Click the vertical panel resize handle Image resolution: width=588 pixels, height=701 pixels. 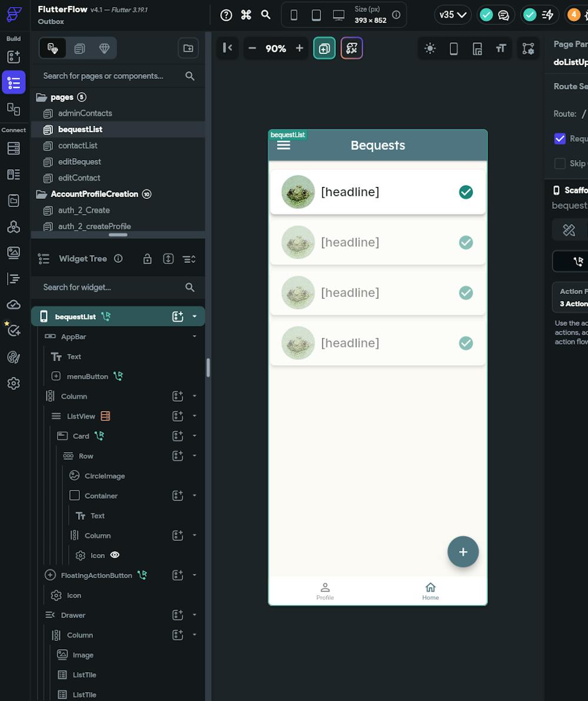pos(208,368)
